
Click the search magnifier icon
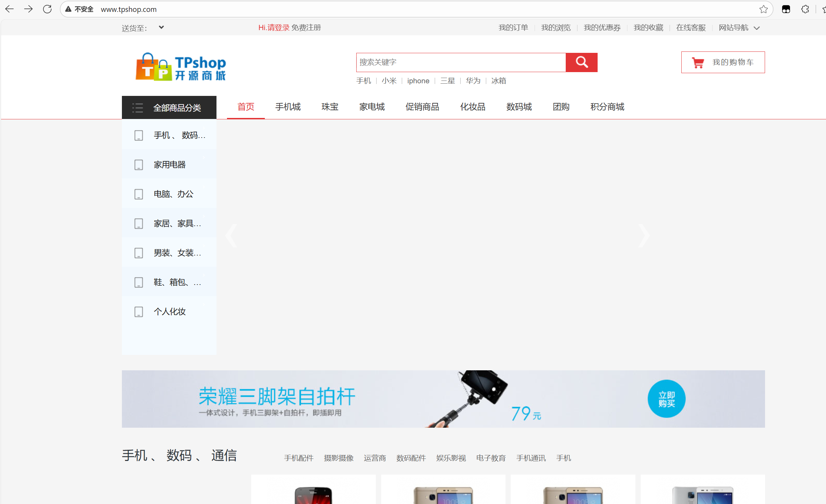(581, 62)
